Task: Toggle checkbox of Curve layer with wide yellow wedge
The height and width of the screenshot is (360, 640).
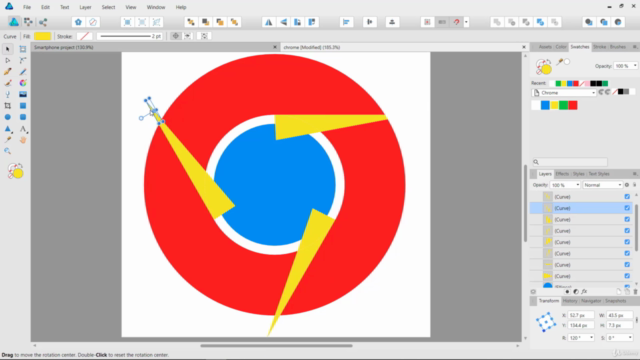Action: pos(627,276)
